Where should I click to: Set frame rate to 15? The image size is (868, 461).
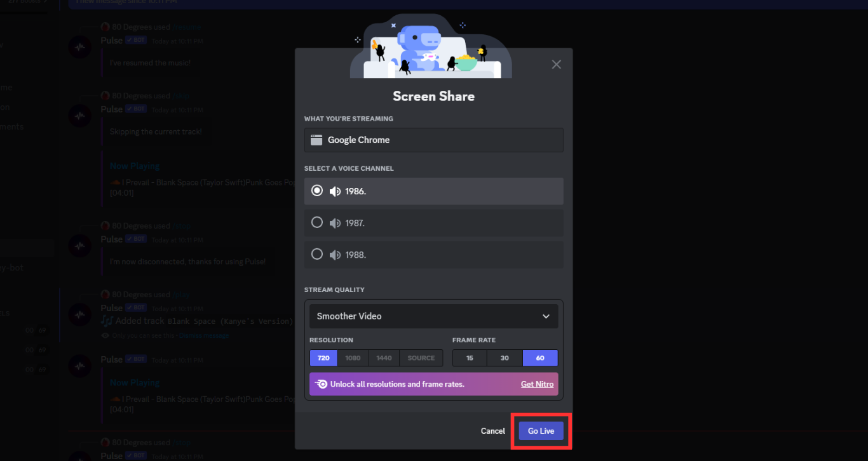coord(470,358)
